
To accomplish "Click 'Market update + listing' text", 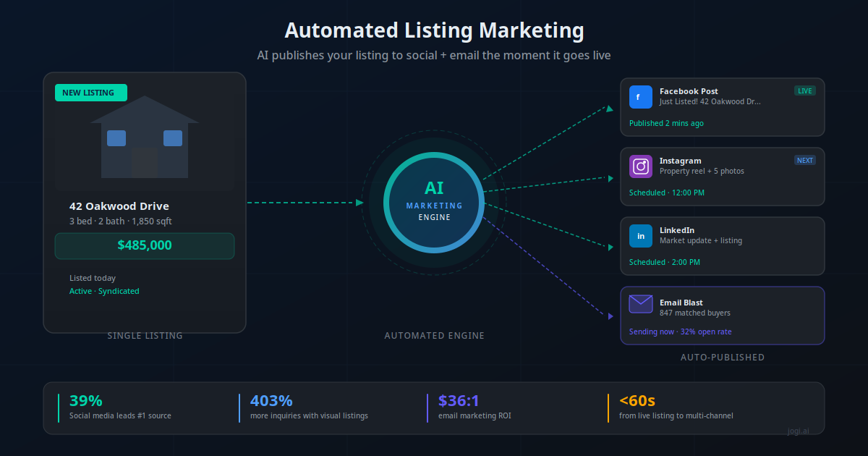I will coord(701,241).
